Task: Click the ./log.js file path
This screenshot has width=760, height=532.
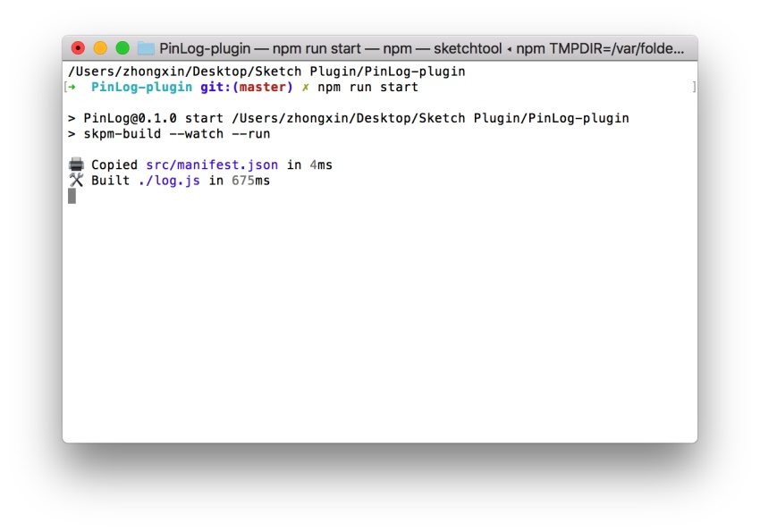Action: (x=169, y=180)
